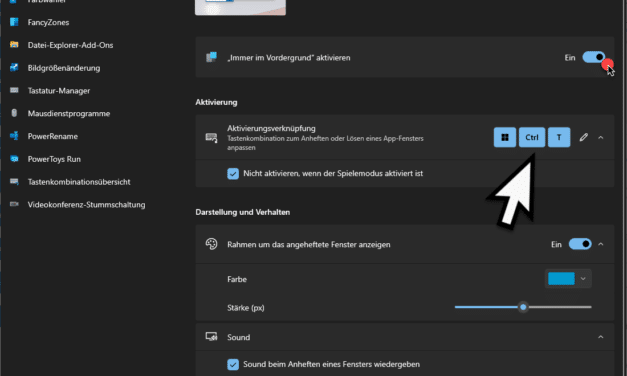Click the "Ein" label beside Rahmen toggle
The image size is (627, 376).
tap(556, 244)
